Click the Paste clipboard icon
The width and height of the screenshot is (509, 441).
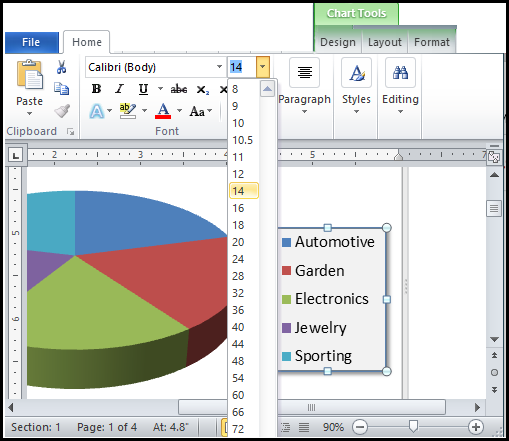click(x=30, y=75)
